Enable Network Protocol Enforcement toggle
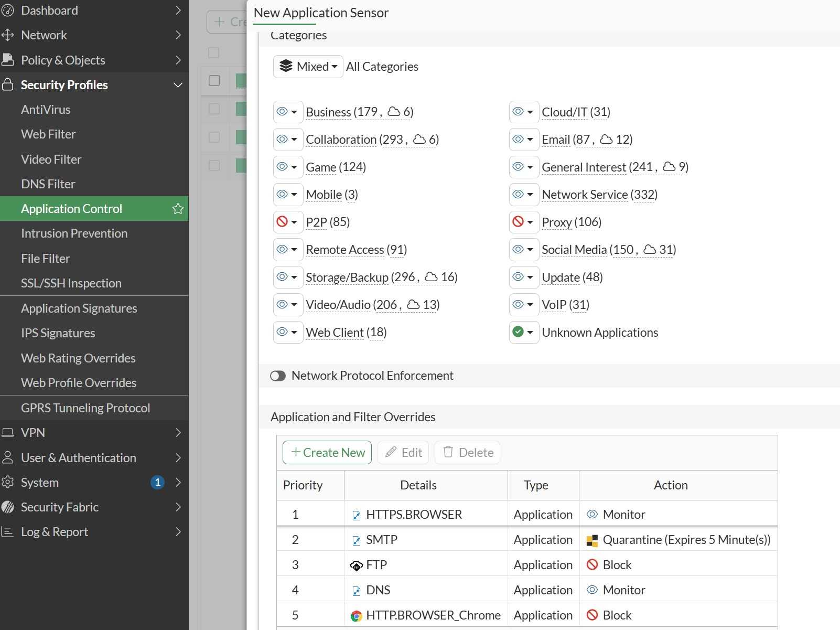This screenshot has width=840, height=630. point(278,376)
